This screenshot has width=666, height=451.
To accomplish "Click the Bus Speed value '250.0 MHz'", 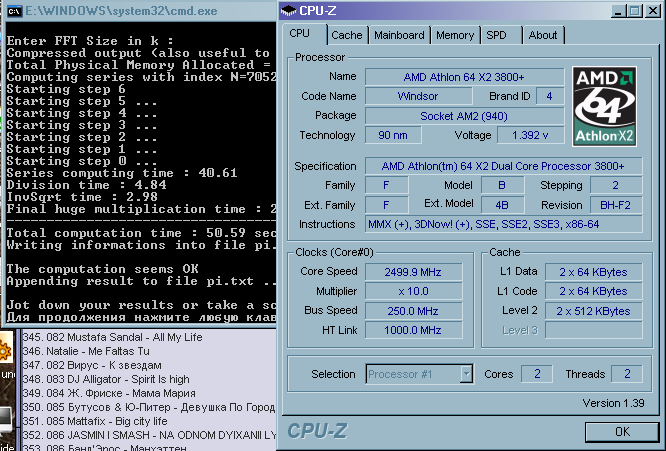I will (413, 311).
